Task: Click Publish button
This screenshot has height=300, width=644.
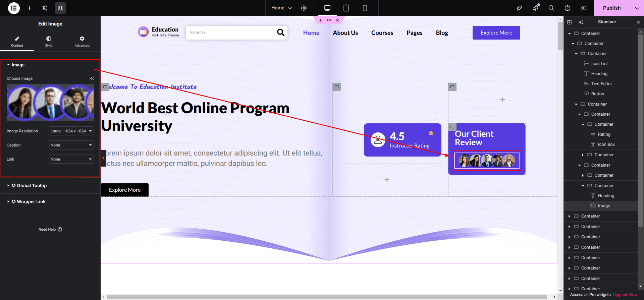Action: coord(612,8)
